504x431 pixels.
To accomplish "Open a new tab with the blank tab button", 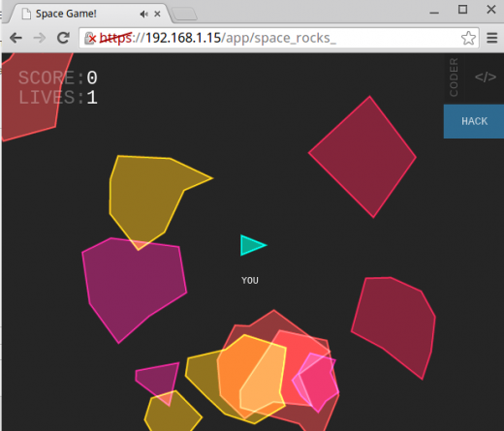I will pos(184,14).
